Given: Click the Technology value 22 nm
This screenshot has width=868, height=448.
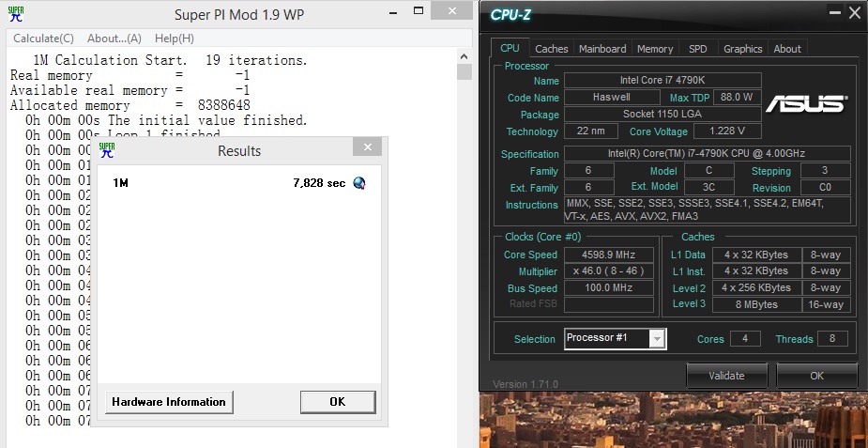Looking at the screenshot, I should click(591, 131).
